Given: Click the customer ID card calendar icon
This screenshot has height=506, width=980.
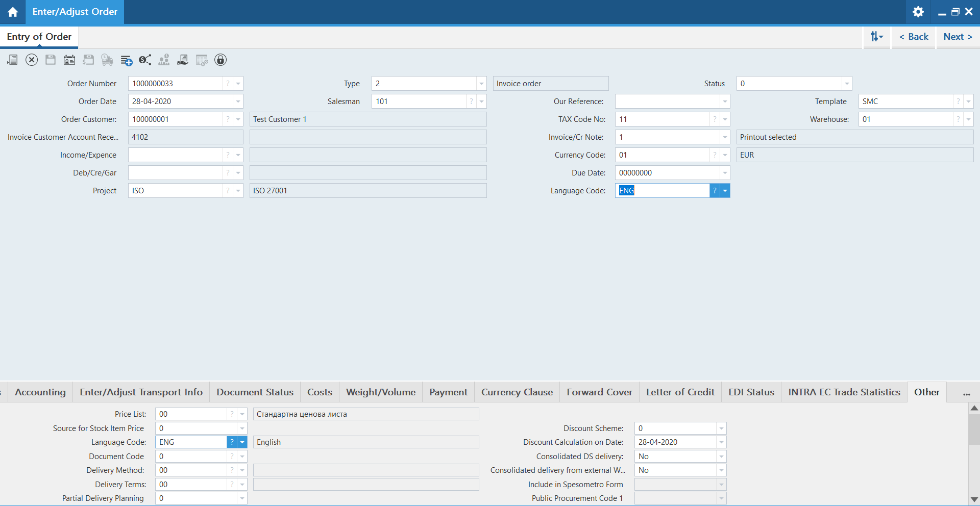Looking at the screenshot, I should (x=69, y=60).
